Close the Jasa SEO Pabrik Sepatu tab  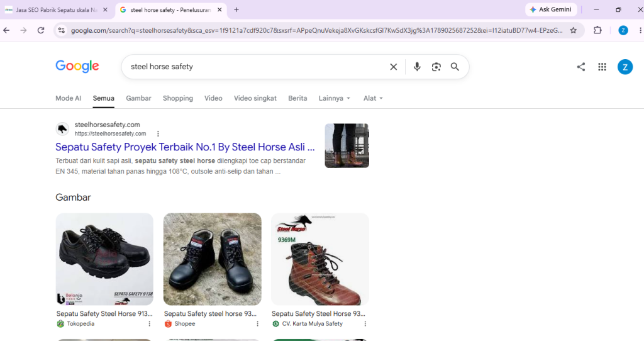click(x=105, y=9)
